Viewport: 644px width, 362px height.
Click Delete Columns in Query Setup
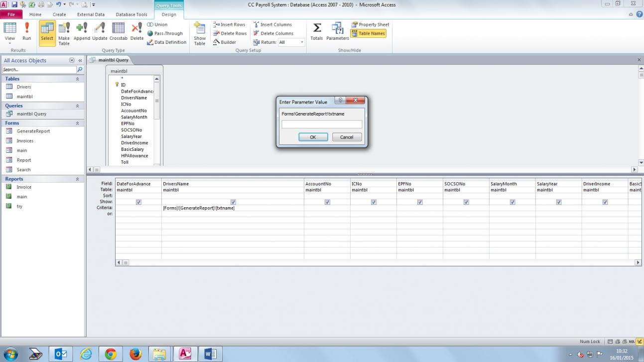tap(273, 33)
